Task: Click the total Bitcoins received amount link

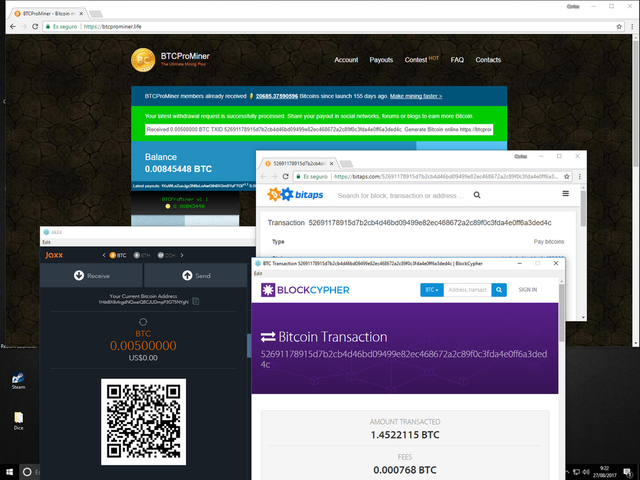Action: [x=277, y=96]
